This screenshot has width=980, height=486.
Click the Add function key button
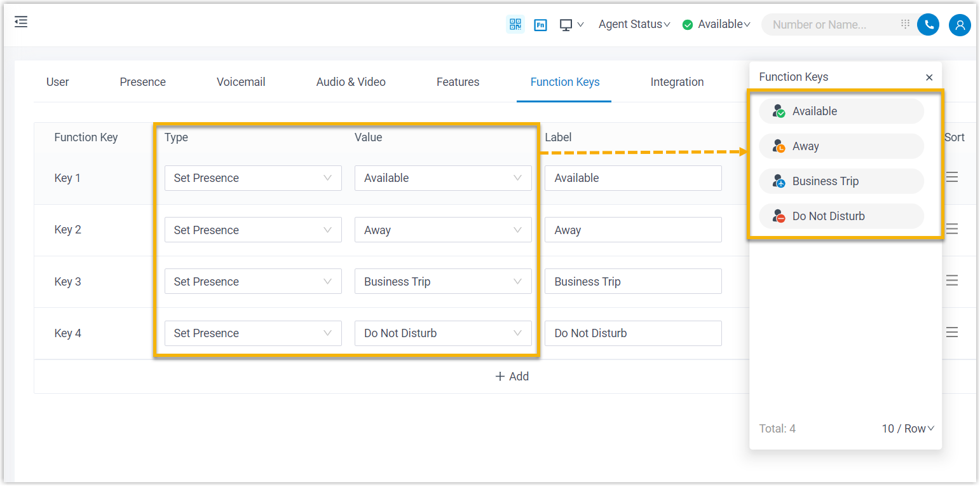512,377
